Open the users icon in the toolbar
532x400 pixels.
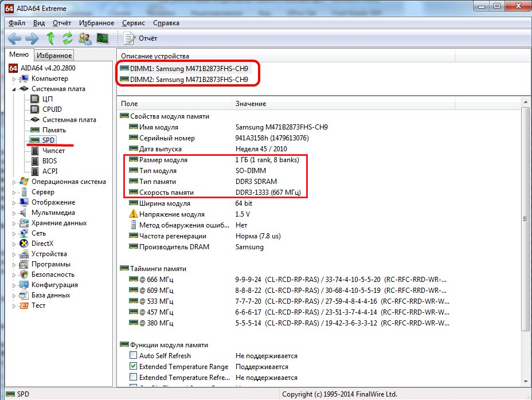click(x=85, y=38)
